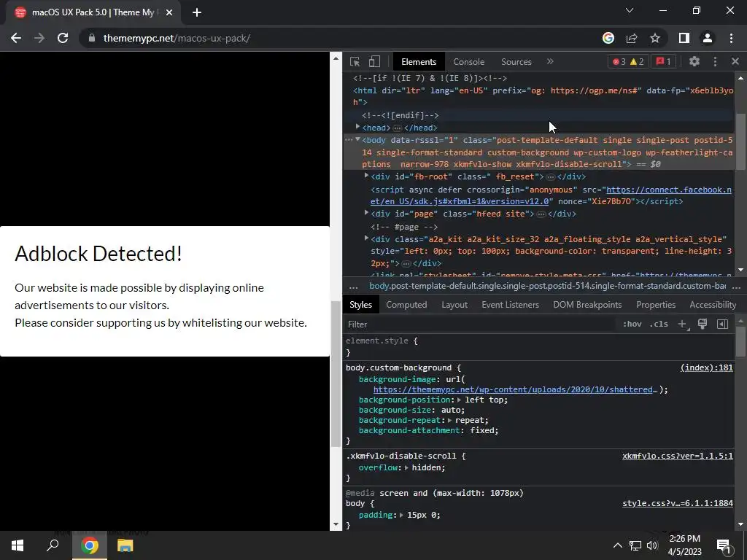Image resolution: width=747 pixels, height=560 pixels.
Task: Expand the fb-root div node
Action: (x=366, y=176)
